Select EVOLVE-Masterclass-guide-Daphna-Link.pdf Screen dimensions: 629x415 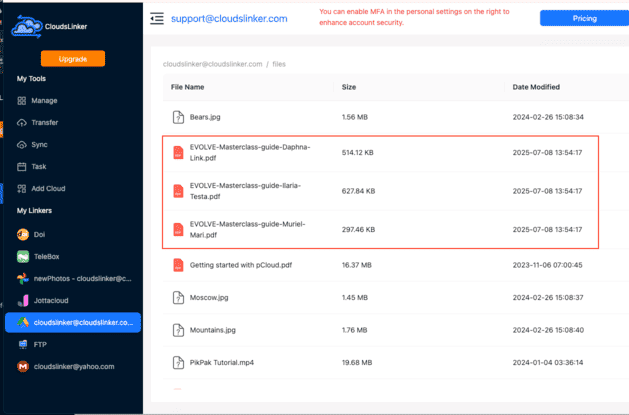(250, 152)
